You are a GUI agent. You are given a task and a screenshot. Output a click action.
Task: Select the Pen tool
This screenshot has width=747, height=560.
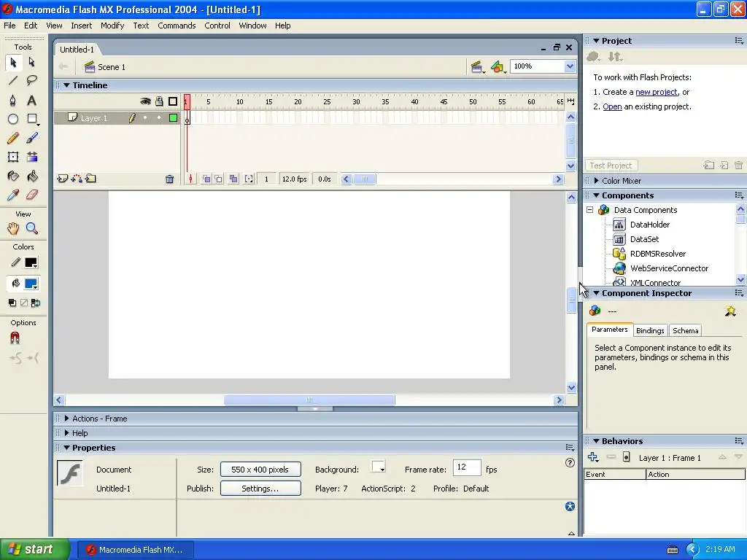13,100
